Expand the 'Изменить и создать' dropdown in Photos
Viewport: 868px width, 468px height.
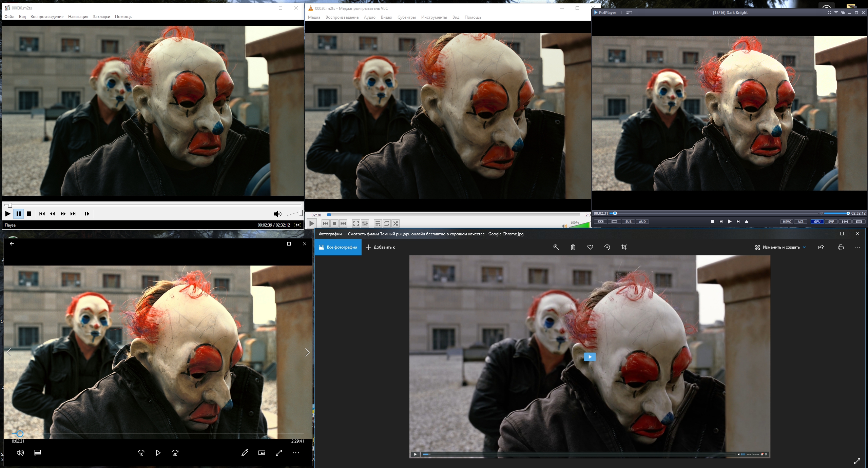coord(780,247)
